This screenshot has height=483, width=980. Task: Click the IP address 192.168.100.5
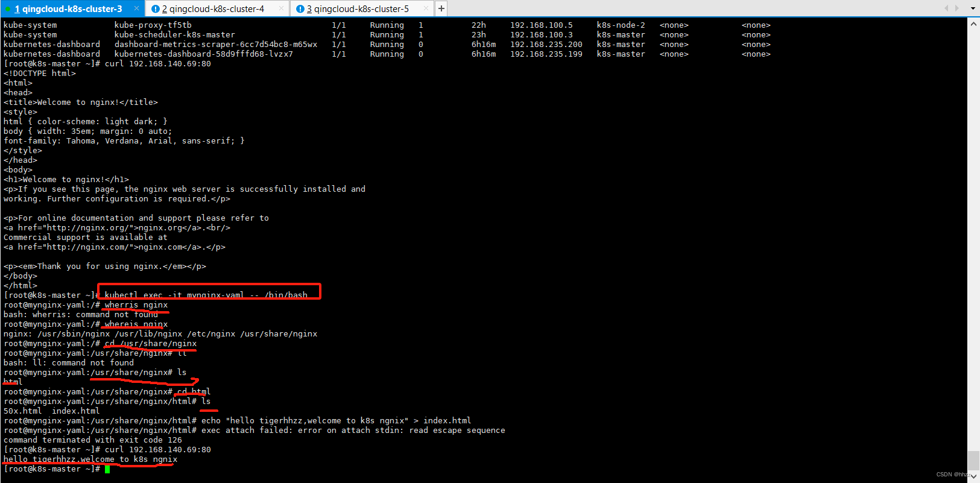(542, 25)
